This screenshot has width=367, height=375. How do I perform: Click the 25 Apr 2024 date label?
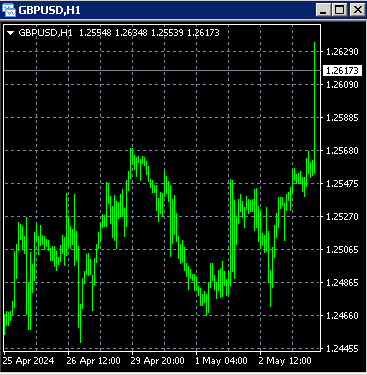(x=28, y=361)
